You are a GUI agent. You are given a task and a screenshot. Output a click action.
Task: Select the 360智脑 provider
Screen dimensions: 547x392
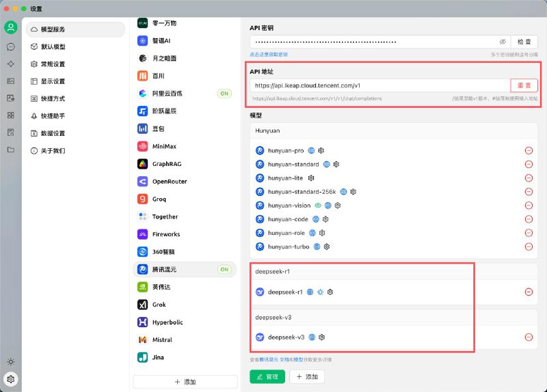tap(185, 251)
